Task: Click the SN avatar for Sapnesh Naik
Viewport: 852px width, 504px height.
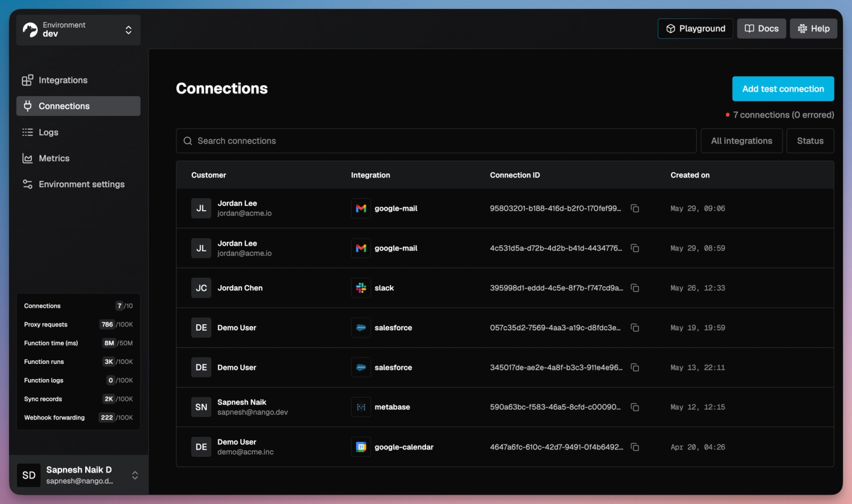Action: 201,407
